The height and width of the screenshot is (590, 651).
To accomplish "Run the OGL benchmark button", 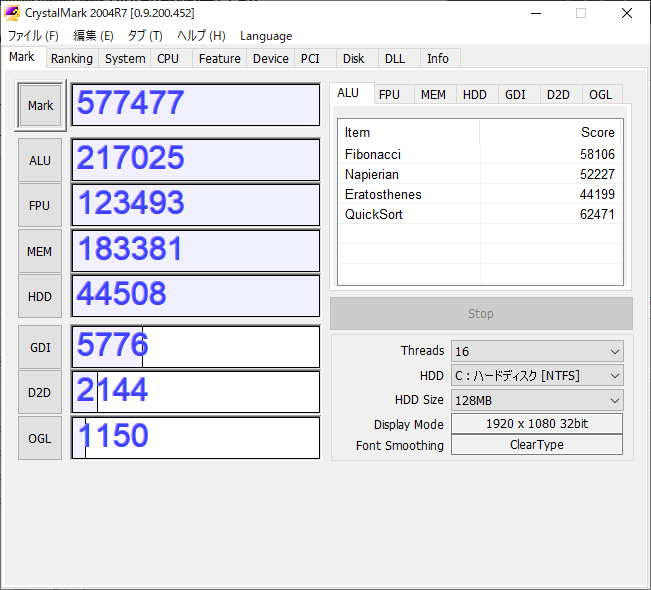I will [40, 438].
